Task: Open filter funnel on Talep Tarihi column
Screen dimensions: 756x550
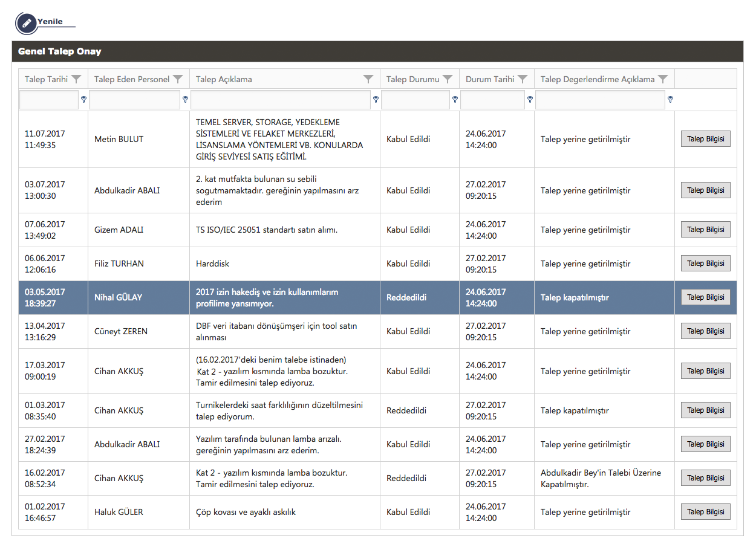Action: [76, 79]
